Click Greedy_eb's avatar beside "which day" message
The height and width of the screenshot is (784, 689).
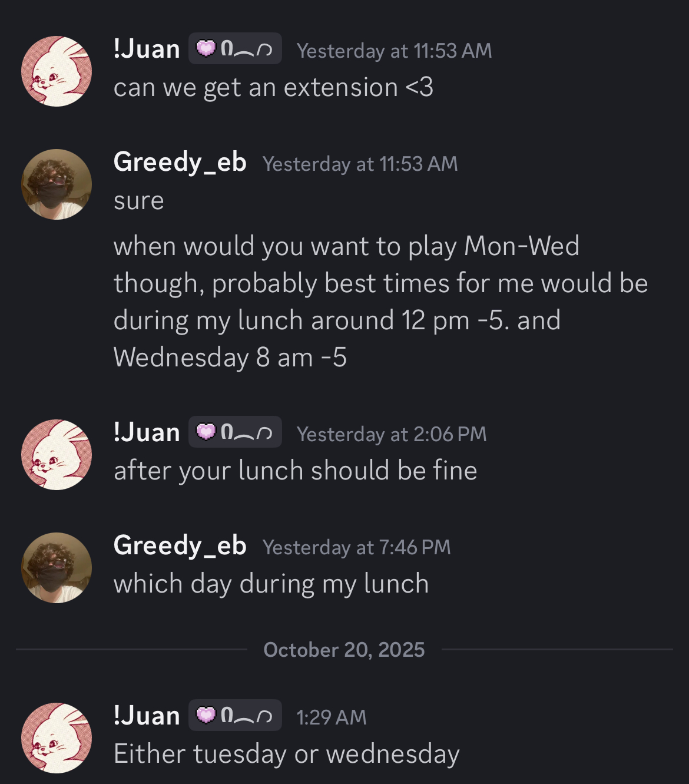point(57,568)
